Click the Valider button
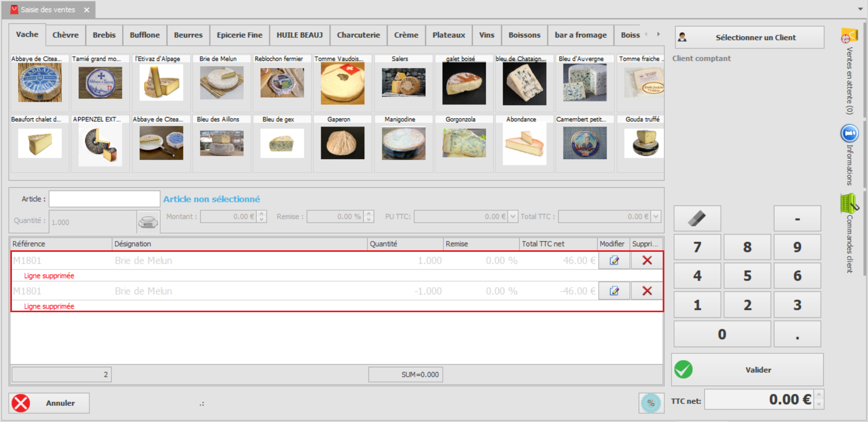 (x=747, y=370)
